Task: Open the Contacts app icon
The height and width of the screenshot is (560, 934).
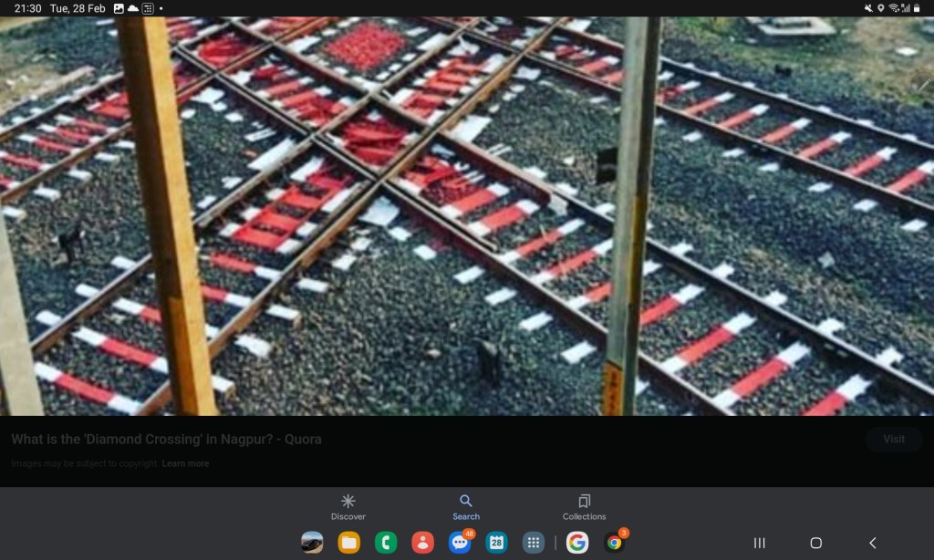Action: [422, 543]
